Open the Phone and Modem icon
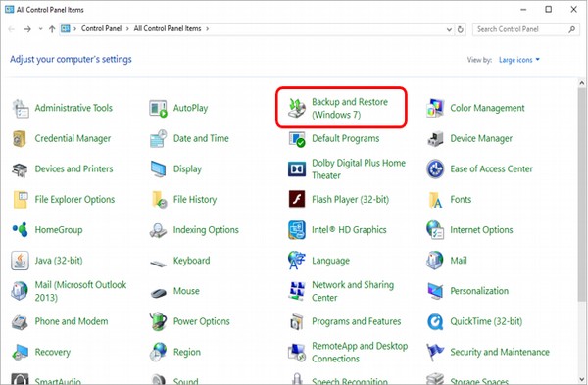Image resolution: width=588 pixels, height=385 pixels. (x=20, y=321)
